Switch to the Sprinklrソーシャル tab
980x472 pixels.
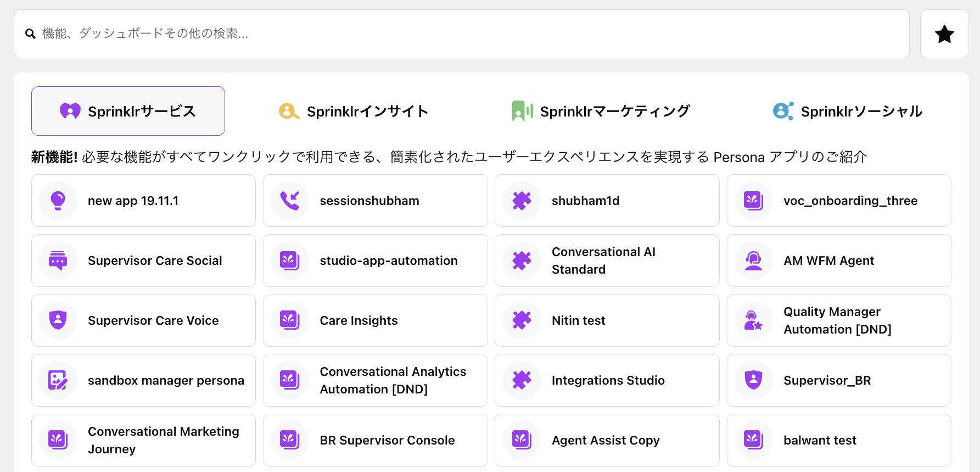(848, 111)
